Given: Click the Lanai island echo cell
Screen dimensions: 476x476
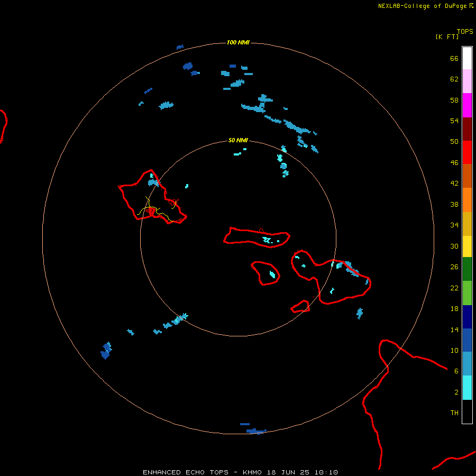Looking at the screenshot, I should [272, 274].
